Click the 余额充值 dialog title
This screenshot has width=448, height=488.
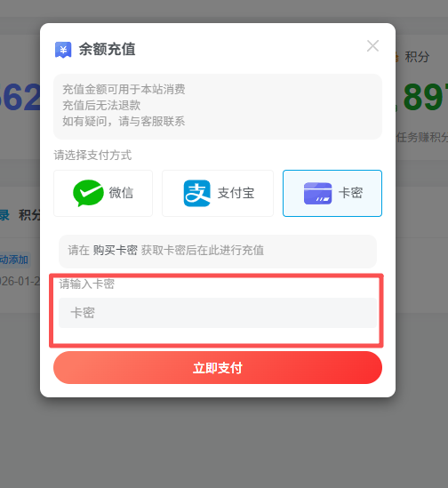point(107,49)
